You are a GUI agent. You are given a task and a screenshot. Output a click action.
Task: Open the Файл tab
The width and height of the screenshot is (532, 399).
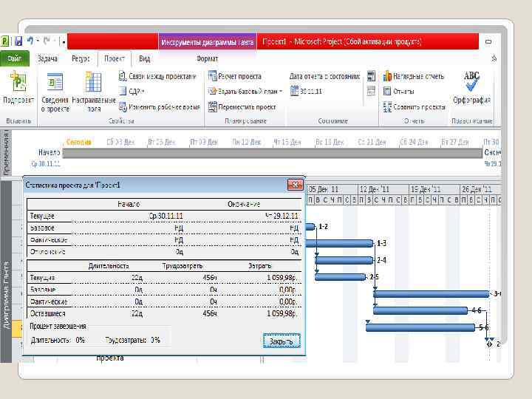coord(15,58)
